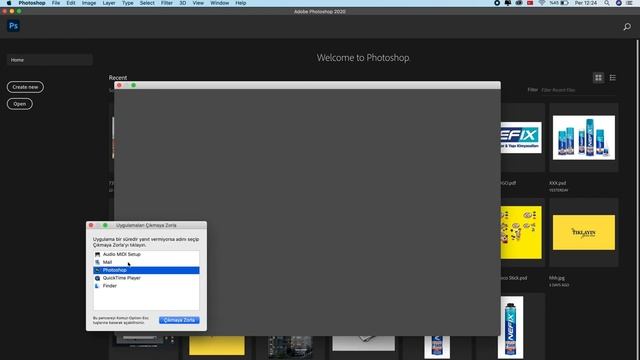
Task: Click the Ps home logo icon
Action: tap(13, 26)
